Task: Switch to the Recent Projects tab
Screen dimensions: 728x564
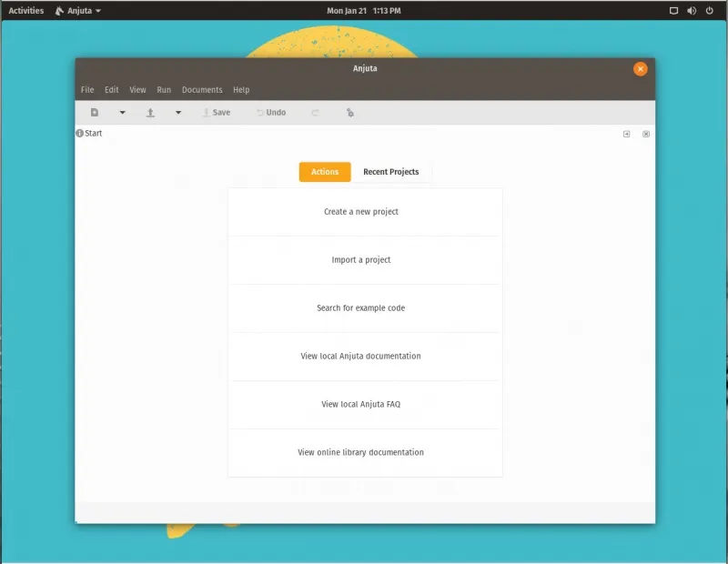Action: (x=391, y=172)
